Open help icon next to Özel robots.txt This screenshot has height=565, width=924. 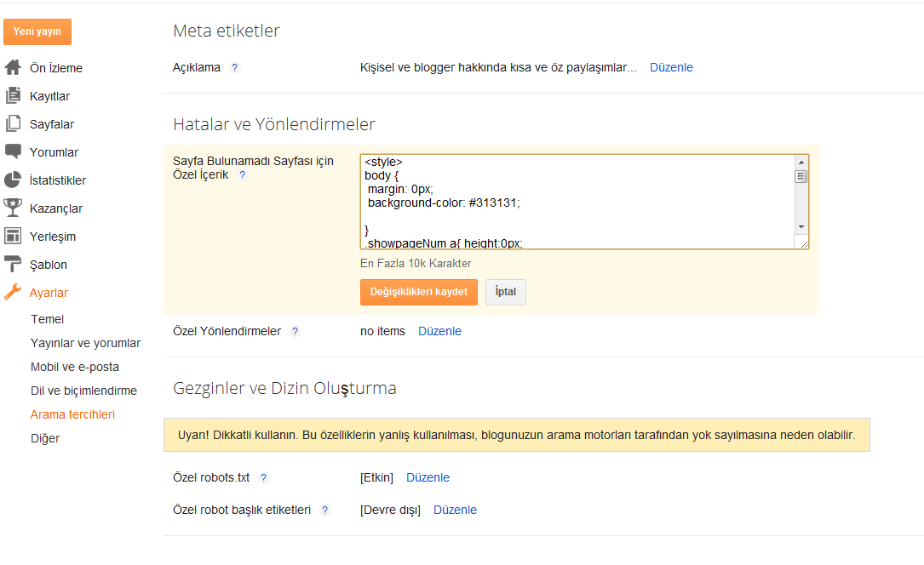click(263, 478)
